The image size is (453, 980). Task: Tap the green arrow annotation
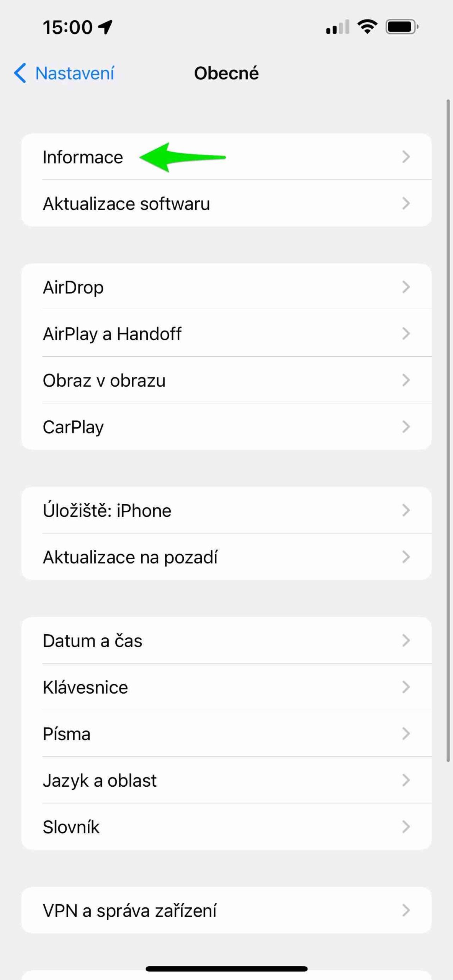(182, 157)
